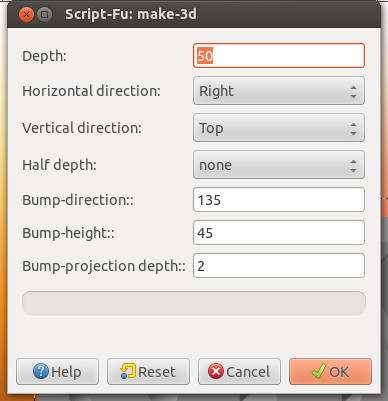The height and width of the screenshot is (401, 388).
Task: Click the Horizontal direction: label
Action: pos(91,91)
